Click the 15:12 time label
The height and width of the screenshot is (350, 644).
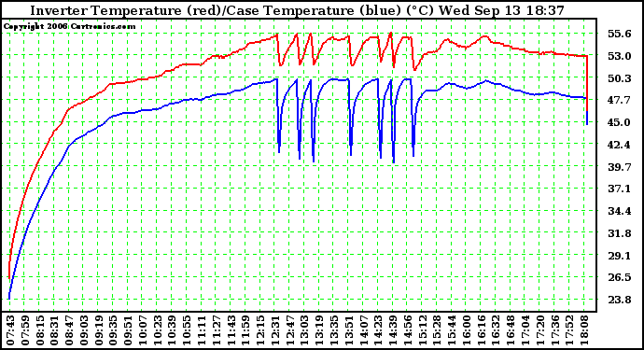coord(423,330)
